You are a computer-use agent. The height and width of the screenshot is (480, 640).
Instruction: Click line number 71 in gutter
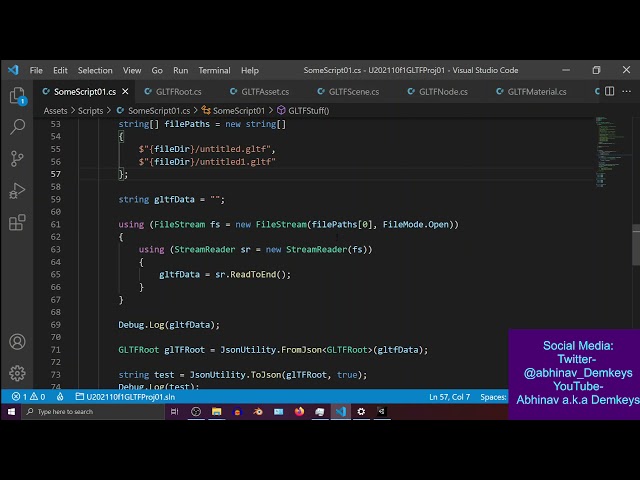tap(56, 350)
